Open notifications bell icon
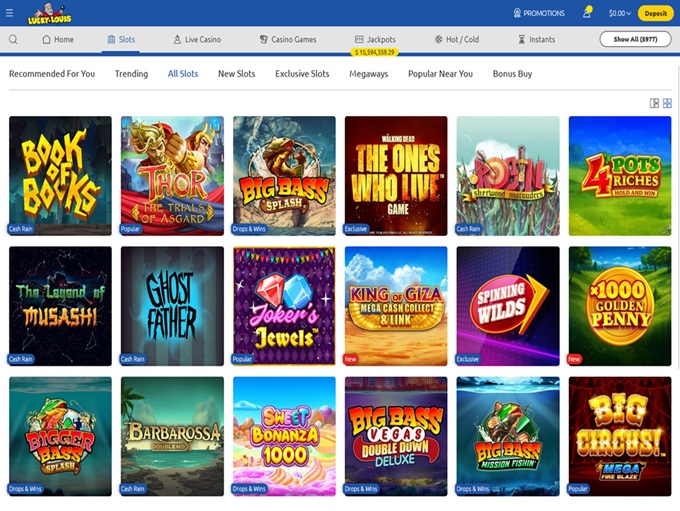Image resolution: width=680 pixels, height=511 pixels. (587, 12)
